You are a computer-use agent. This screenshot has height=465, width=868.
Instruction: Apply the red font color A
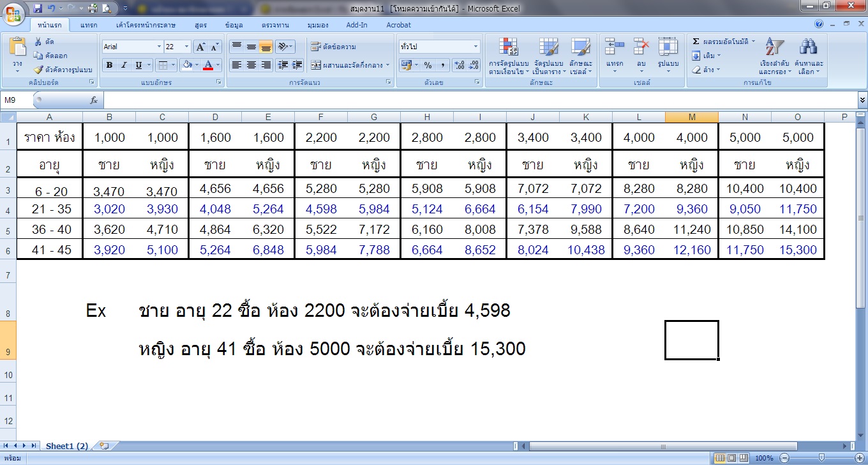[x=208, y=65]
